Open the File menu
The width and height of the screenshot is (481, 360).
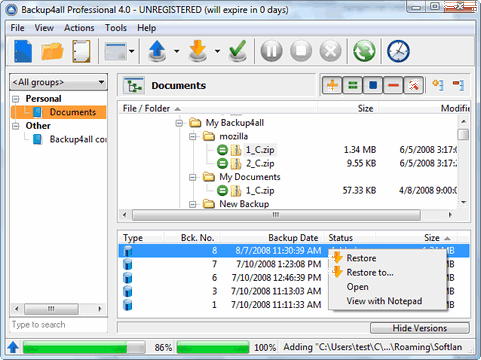click(17, 28)
